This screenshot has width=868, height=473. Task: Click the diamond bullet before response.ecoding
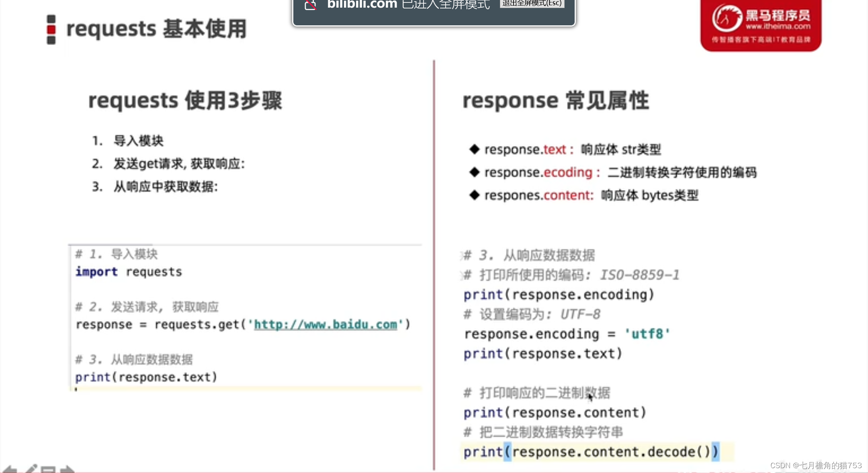click(475, 172)
